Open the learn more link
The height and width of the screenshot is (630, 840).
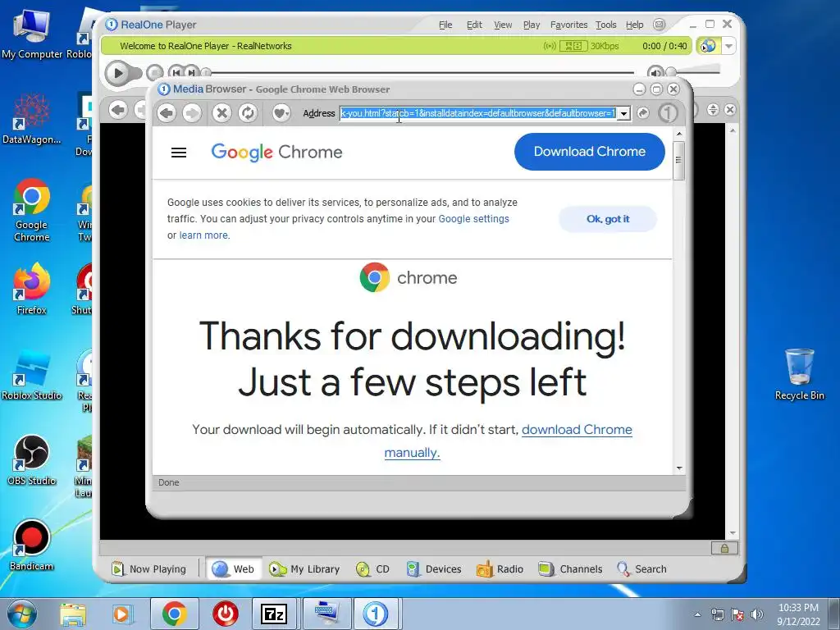pyautogui.click(x=203, y=235)
